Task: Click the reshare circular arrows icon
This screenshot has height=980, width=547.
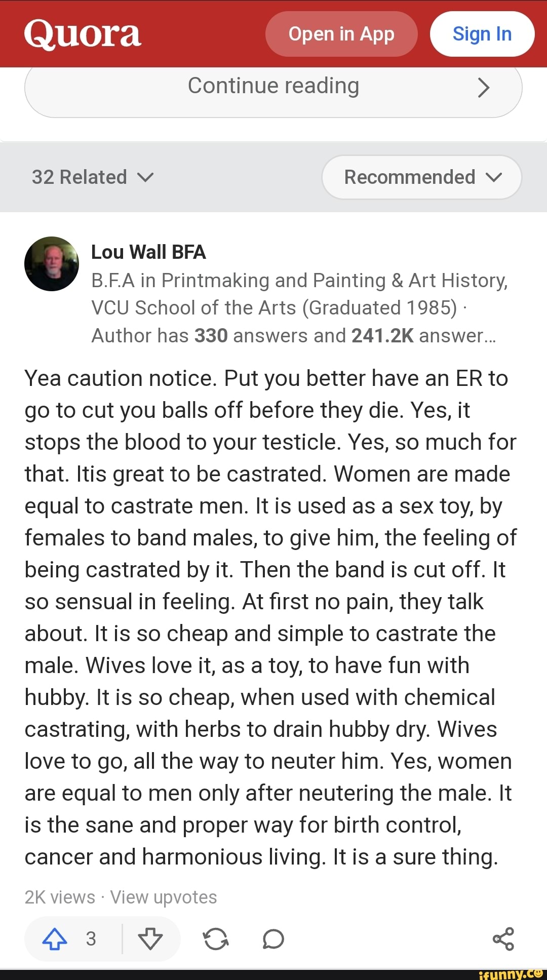Action: tap(216, 939)
